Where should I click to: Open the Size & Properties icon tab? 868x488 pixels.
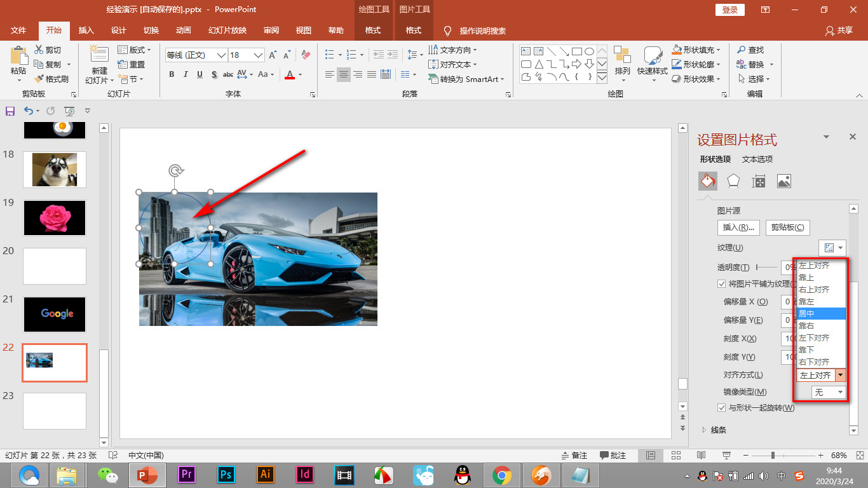pyautogui.click(x=758, y=182)
